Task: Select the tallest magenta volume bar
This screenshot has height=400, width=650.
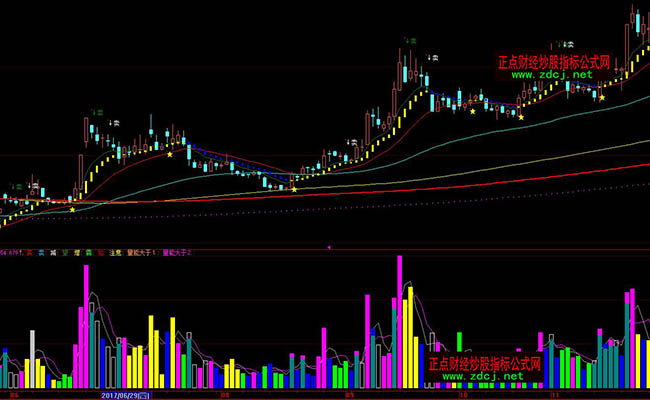Action: 399,320
